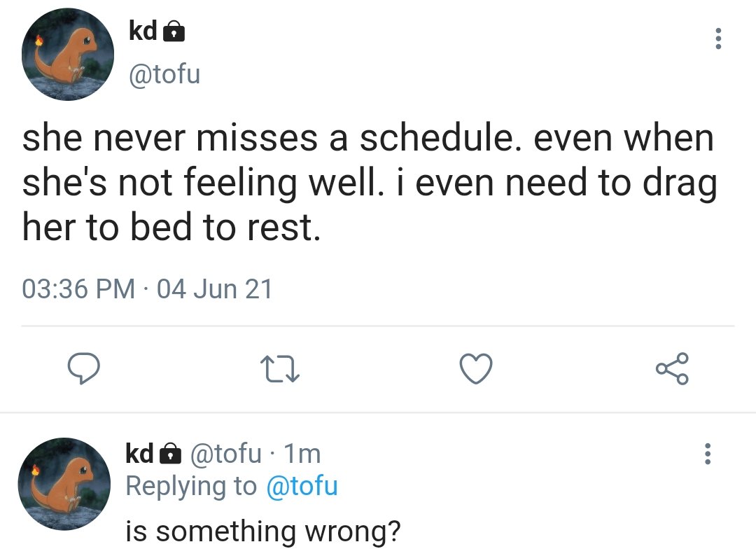Open reply tweet's Charmander avatar
Viewport: 756px width, 556px height.
click(64, 484)
